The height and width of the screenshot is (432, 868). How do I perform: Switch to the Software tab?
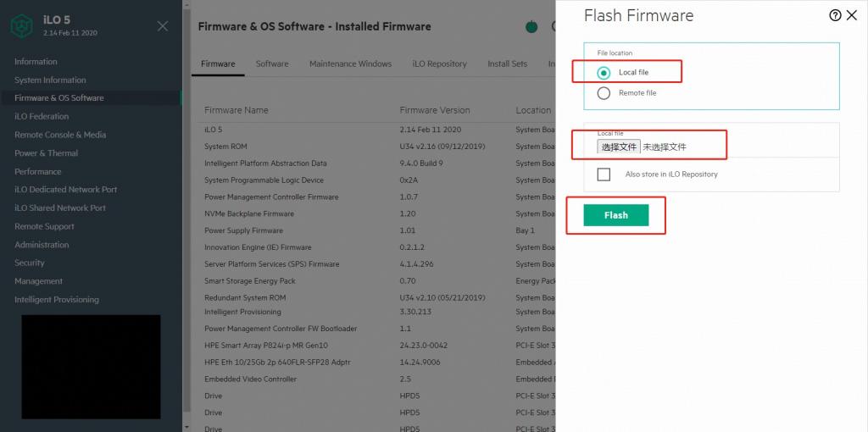(272, 64)
